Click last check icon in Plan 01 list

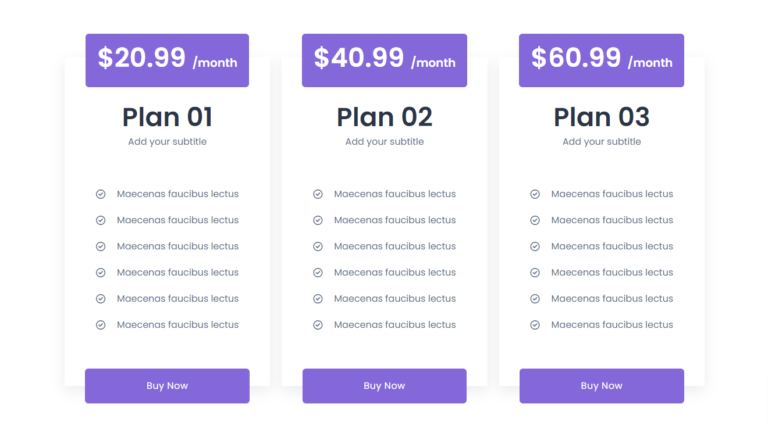coord(101,325)
